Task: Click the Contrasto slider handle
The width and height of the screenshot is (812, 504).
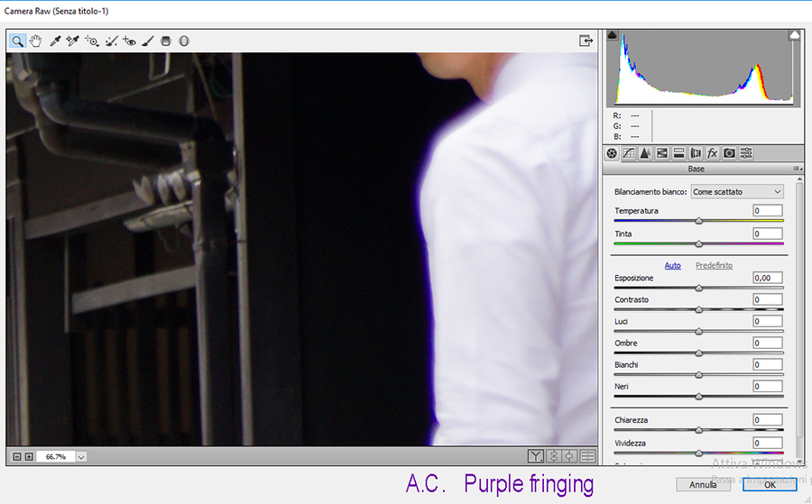Action: click(698, 310)
